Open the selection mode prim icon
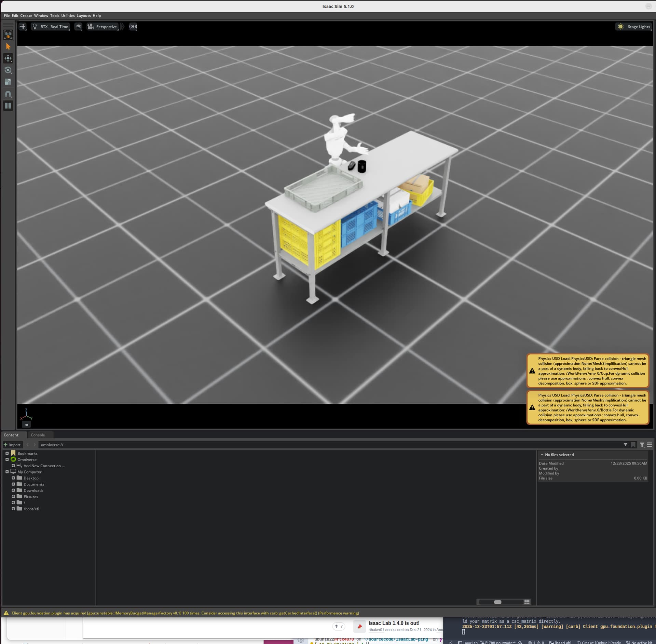656x644 pixels. 8,35
